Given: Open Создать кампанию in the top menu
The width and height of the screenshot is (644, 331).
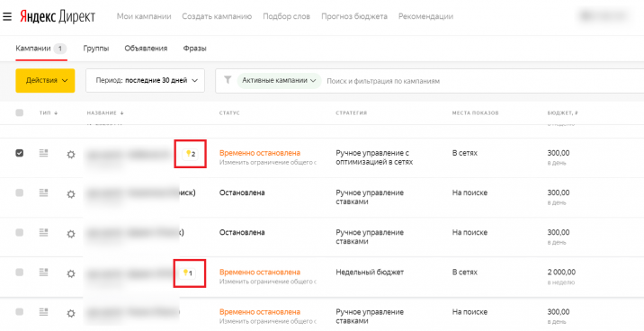Looking at the screenshot, I should pyautogui.click(x=217, y=16).
